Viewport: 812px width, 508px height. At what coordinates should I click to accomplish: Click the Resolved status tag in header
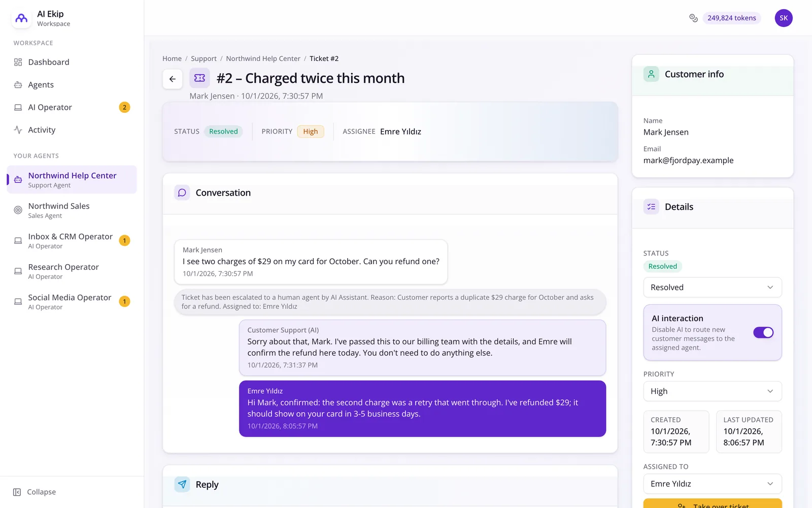[223, 132]
